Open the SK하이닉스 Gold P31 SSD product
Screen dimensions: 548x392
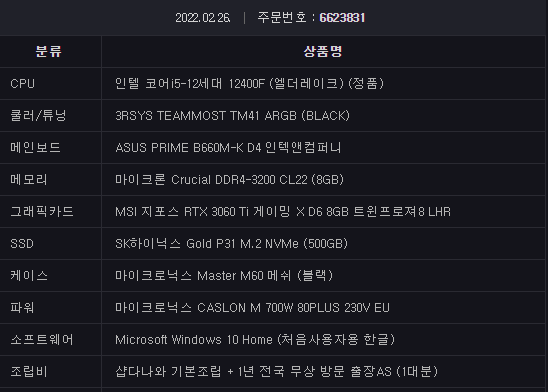pyautogui.click(x=232, y=244)
